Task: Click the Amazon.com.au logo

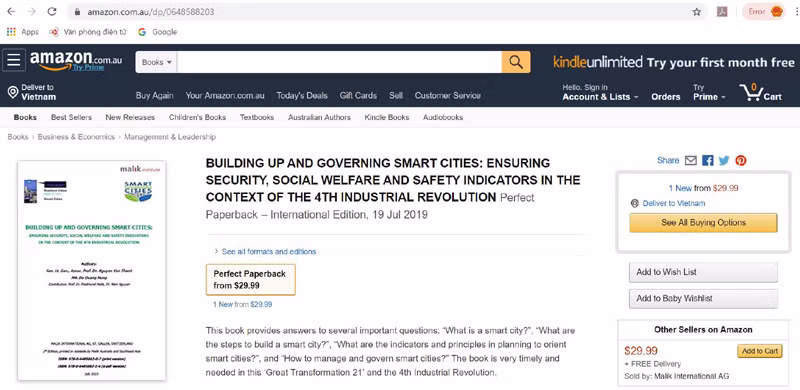Action: (x=76, y=60)
